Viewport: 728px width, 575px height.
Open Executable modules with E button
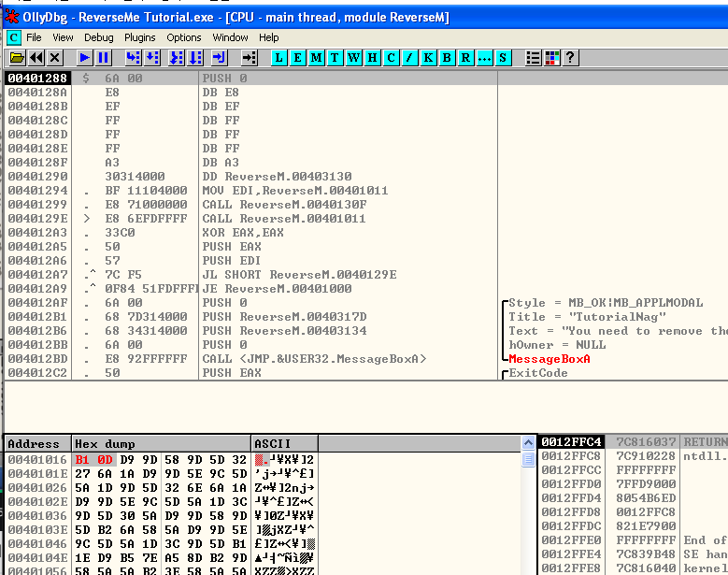click(x=297, y=58)
